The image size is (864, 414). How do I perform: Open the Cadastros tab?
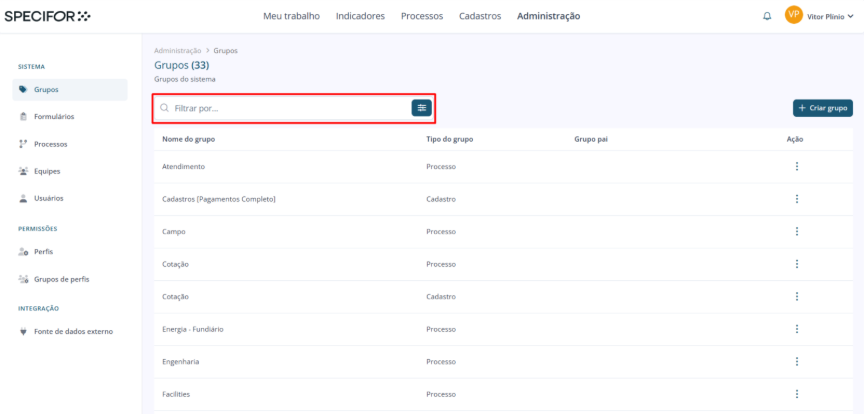pyautogui.click(x=480, y=16)
